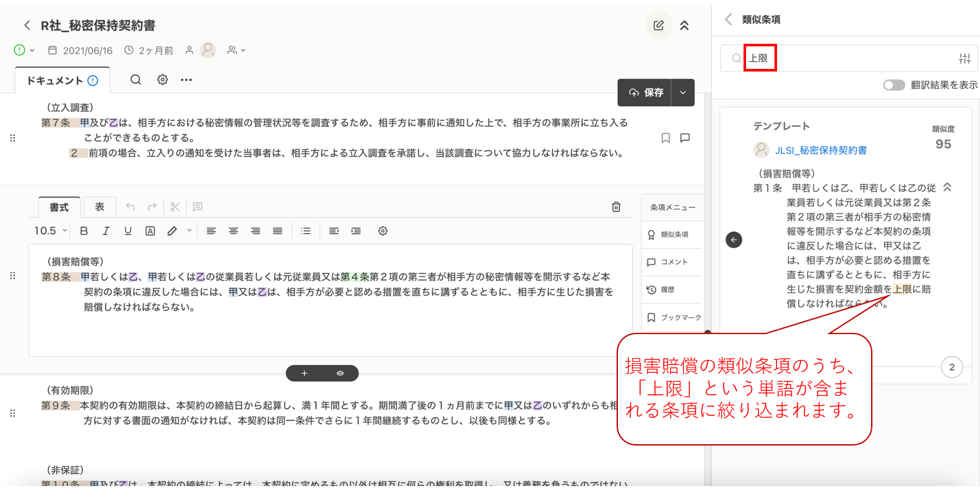Click the edit pencil icon near title
980x488 pixels.
pos(658,26)
